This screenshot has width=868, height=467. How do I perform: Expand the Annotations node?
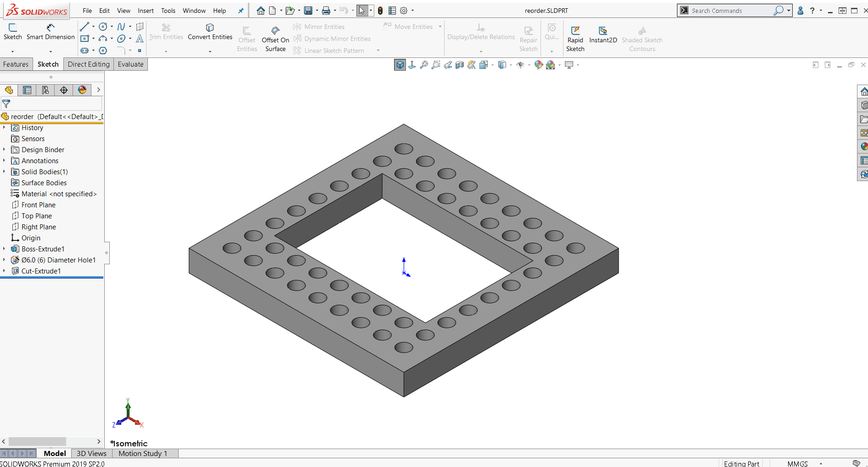tap(4, 160)
